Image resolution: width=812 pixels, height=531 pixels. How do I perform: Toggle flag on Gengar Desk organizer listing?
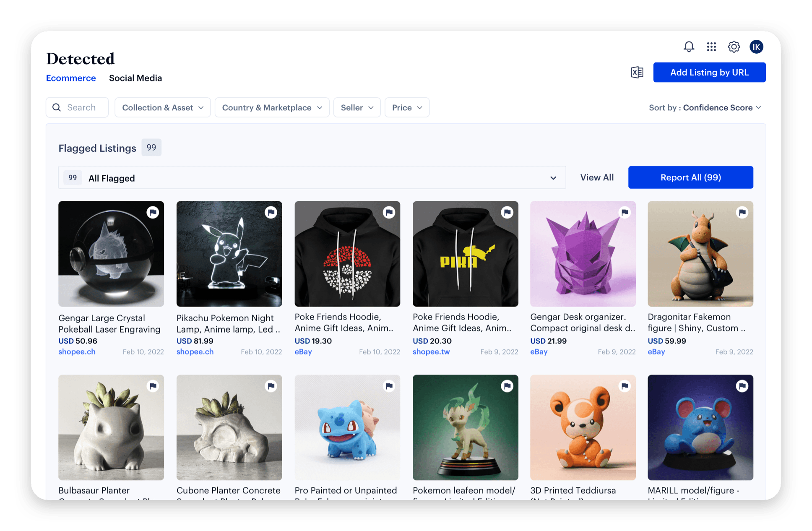[625, 212]
